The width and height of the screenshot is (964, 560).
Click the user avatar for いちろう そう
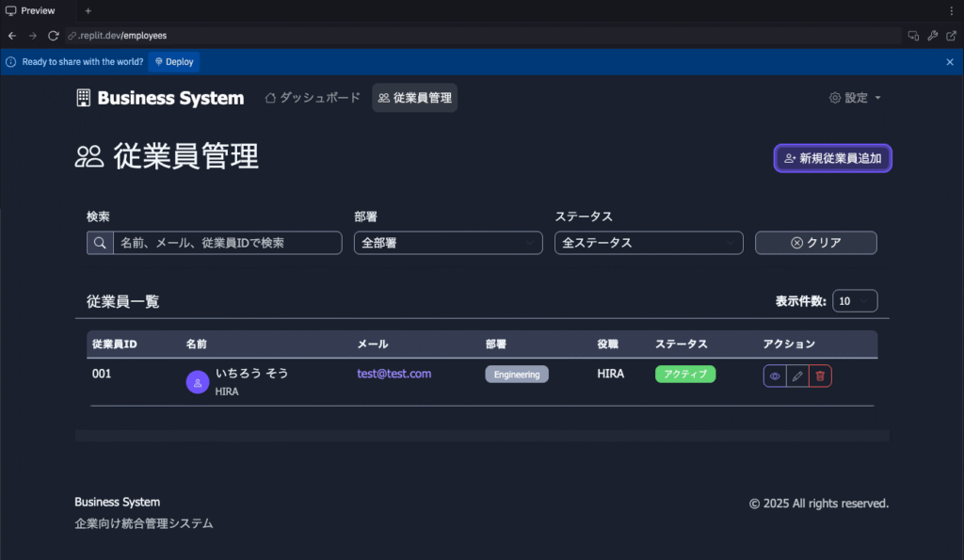pos(198,382)
